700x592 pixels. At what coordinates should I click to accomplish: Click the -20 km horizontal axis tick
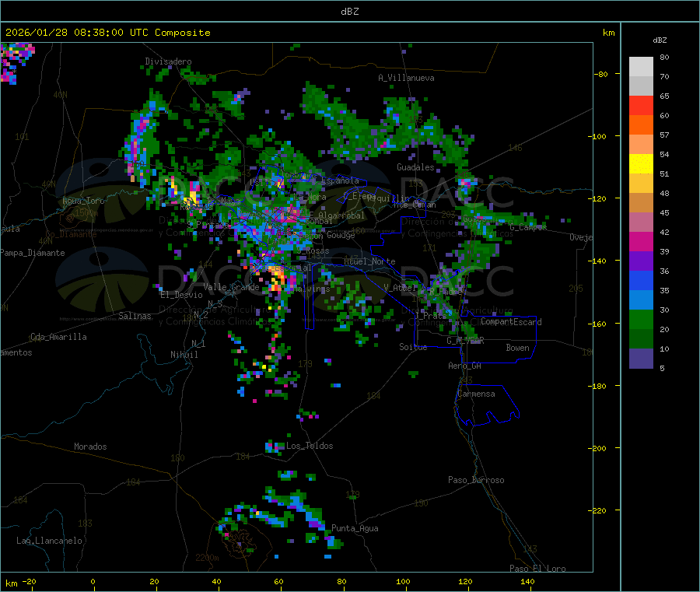(30, 582)
